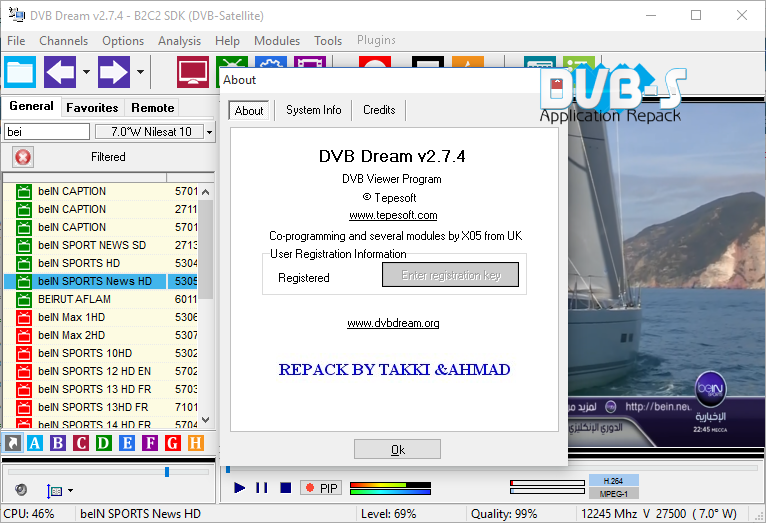Click the TV icon beside BEIRUT AFLAM
Screen dimensions: 766x523
click(x=23, y=299)
